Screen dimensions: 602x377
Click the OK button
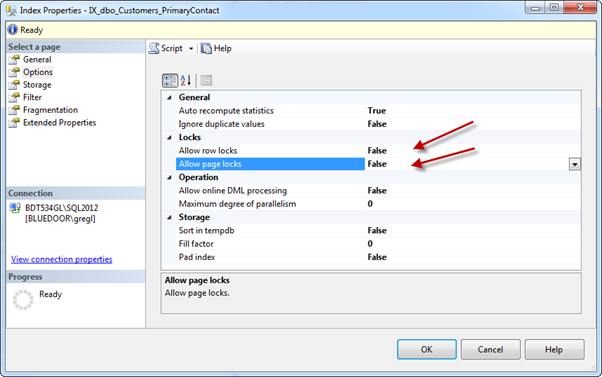click(427, 349)
